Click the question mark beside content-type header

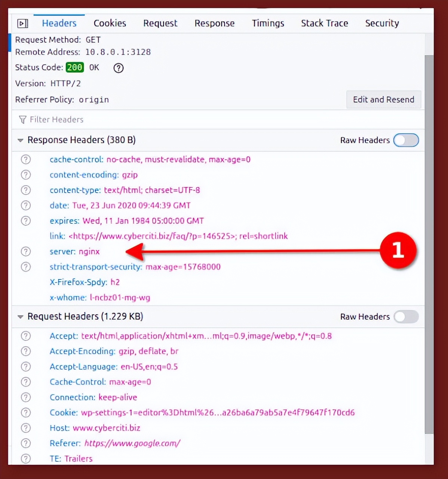(x=25, y=190)
